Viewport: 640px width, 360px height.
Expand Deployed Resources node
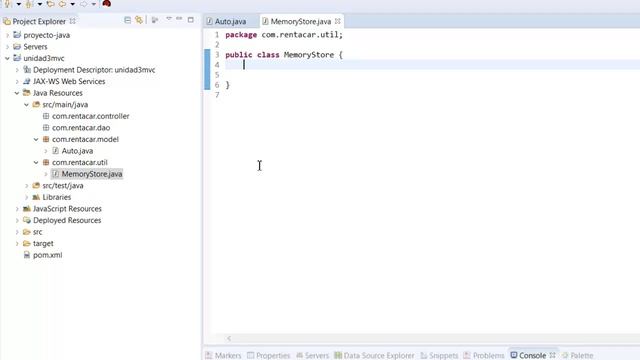point(17,220)
